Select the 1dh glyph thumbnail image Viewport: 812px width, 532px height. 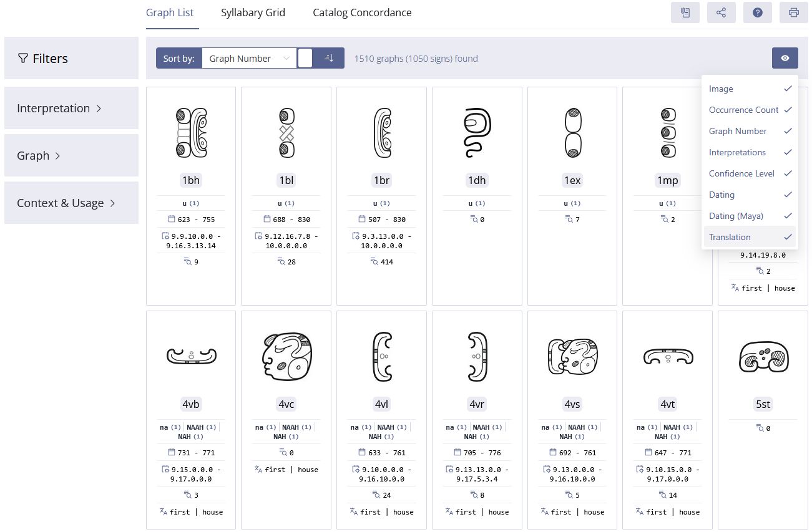coord(477,133)
